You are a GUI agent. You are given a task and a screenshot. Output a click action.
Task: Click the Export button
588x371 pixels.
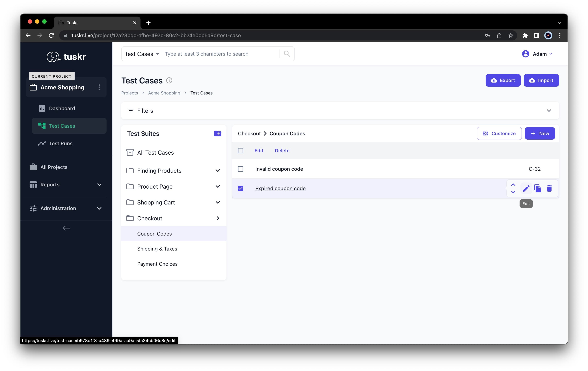pyautogui.click(x=503, y=80)
